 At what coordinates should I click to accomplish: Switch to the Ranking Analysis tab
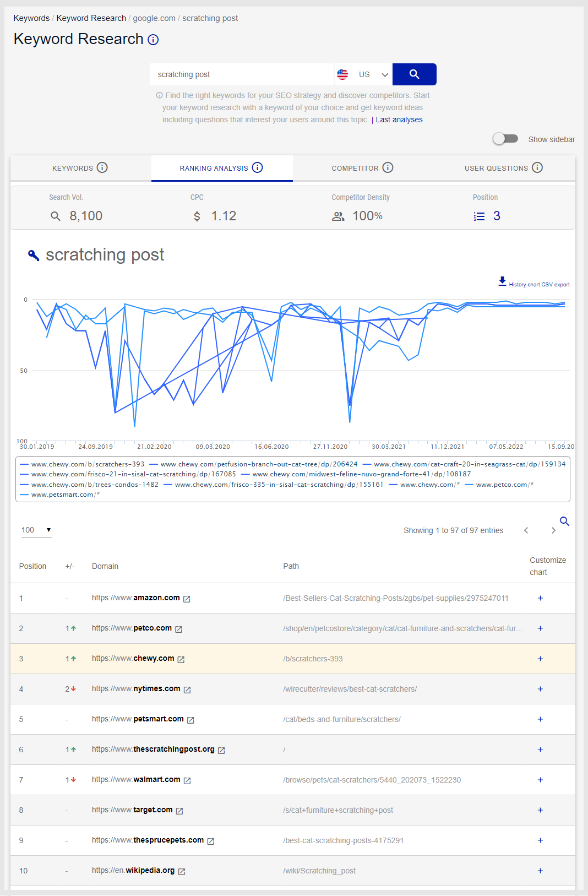(x=222, y=168)
